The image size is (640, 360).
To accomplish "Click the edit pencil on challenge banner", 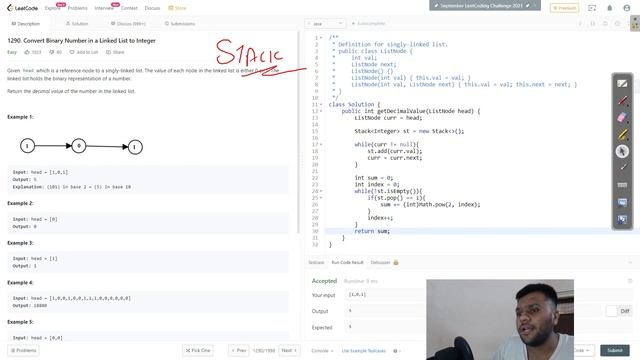I will (x=527, y=6).
